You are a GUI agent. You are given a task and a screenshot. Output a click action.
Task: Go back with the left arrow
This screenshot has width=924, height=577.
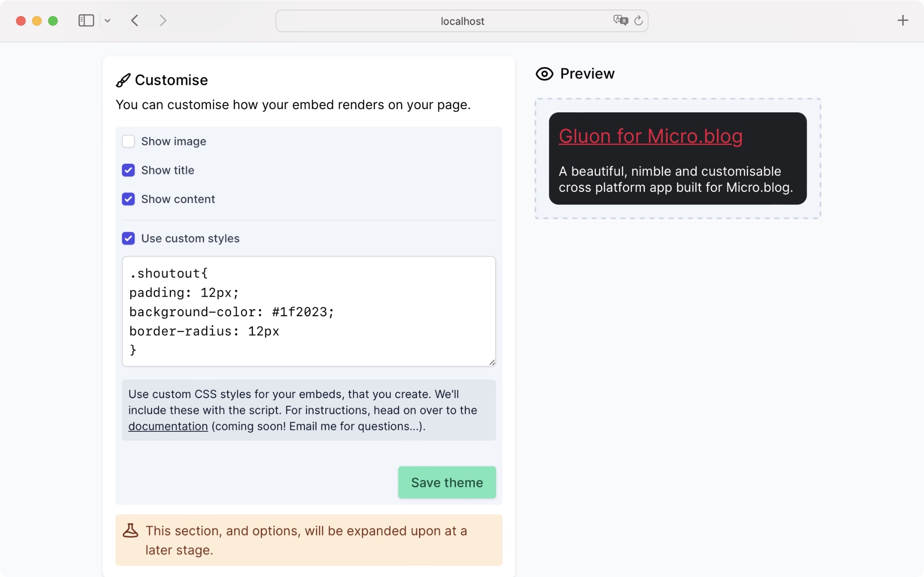pyautogui.click(x=134, y=21)
